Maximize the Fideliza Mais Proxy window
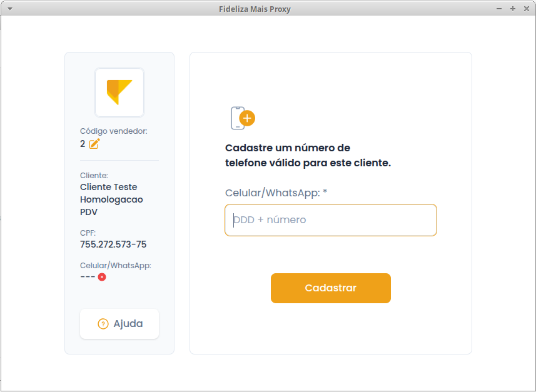The width and height of the screenshot is (536, 392). (x=513, y=9)
